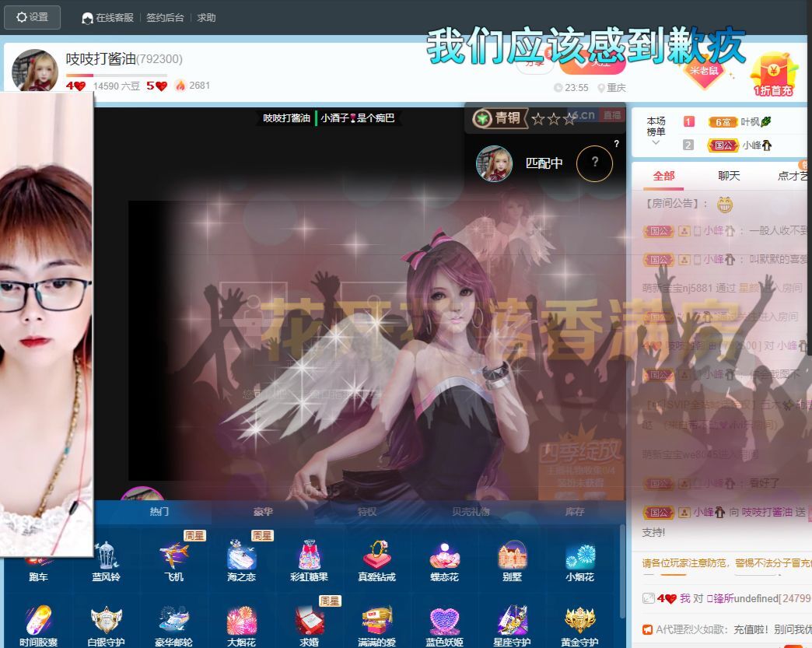812x648 pixels.
Task: Click the 吱吱打酱油 PK name label
Action: click(x=286, y=118)
